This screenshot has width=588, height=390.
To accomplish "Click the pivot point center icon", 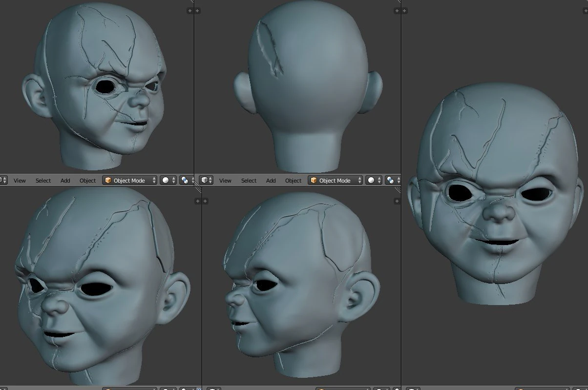I will point(186,181).
